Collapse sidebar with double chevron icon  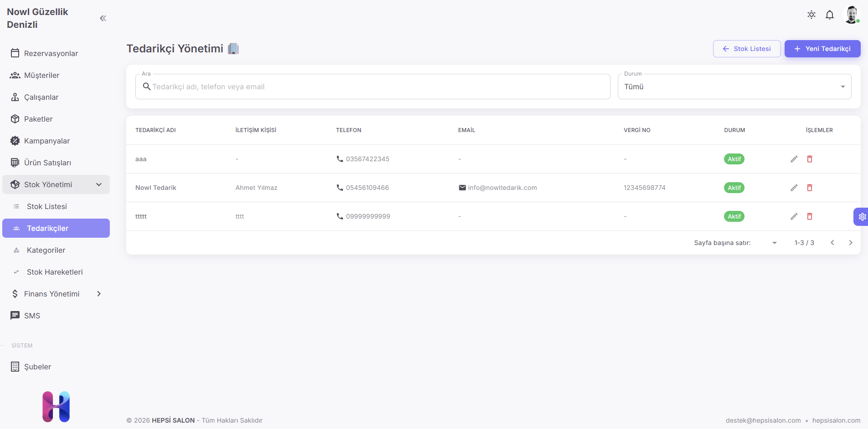103,18
